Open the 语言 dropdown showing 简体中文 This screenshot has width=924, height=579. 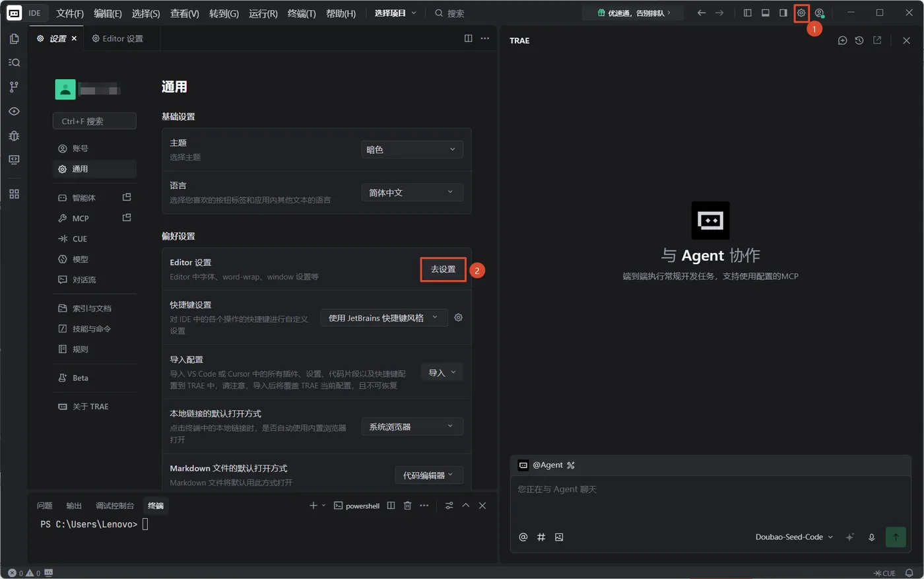[x=412, y=193]
